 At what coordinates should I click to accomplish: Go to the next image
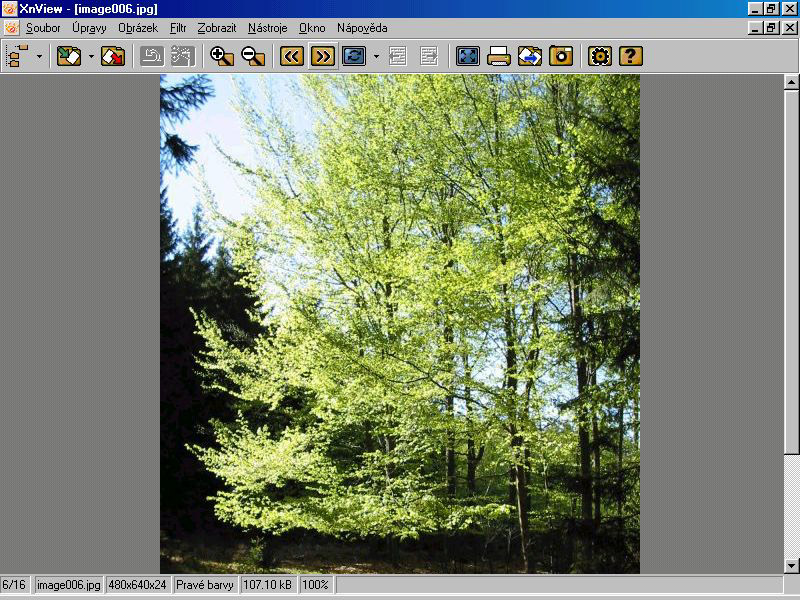tap(322, 56)
